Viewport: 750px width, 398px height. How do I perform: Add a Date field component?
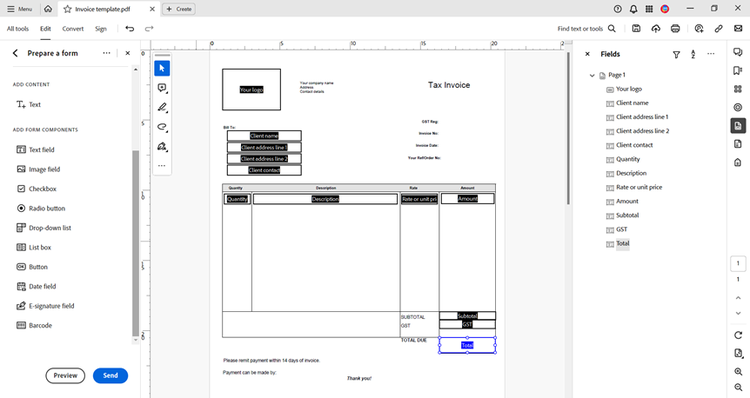point(36,287)
